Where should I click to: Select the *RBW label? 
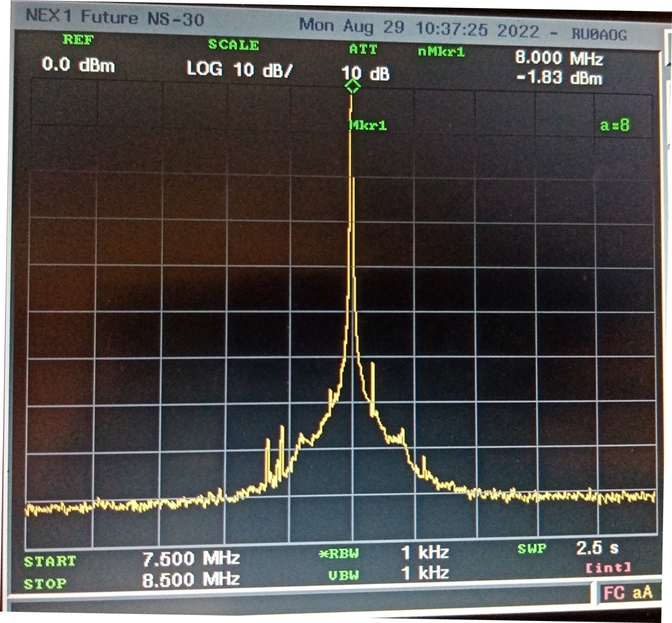click(x=339, y=554)
